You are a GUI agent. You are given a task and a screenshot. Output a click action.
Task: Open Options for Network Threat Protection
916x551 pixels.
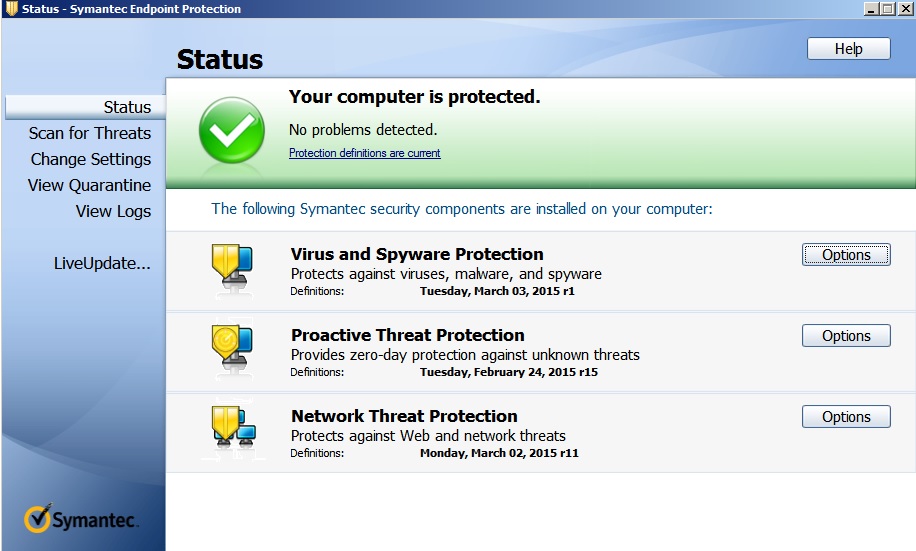(846, 417)
